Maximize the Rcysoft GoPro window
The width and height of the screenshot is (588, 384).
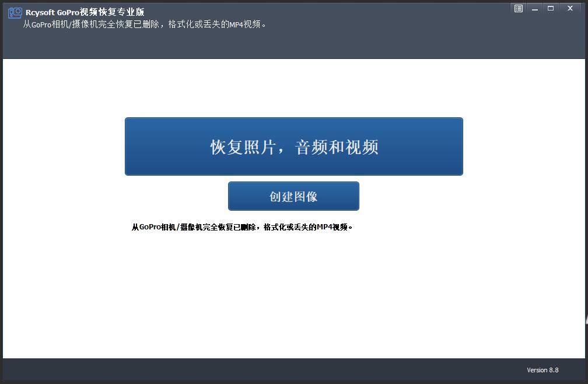[551, 8]
